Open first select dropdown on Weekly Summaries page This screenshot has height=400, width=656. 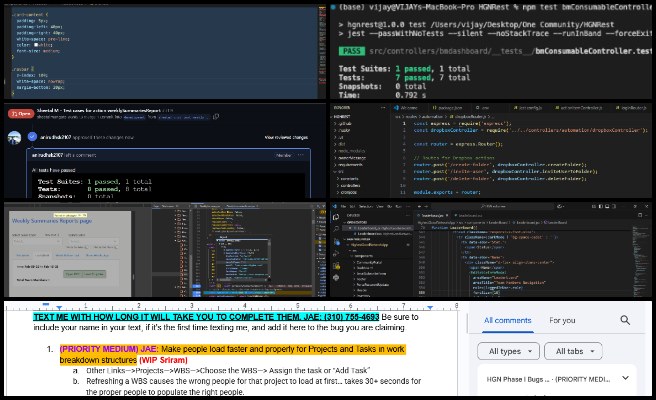(x=36, y=241)
